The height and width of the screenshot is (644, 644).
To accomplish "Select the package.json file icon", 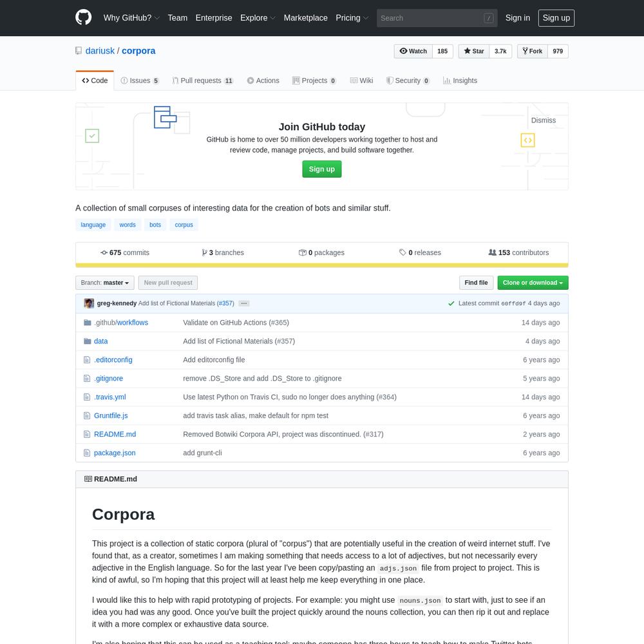I will [87, 453].
